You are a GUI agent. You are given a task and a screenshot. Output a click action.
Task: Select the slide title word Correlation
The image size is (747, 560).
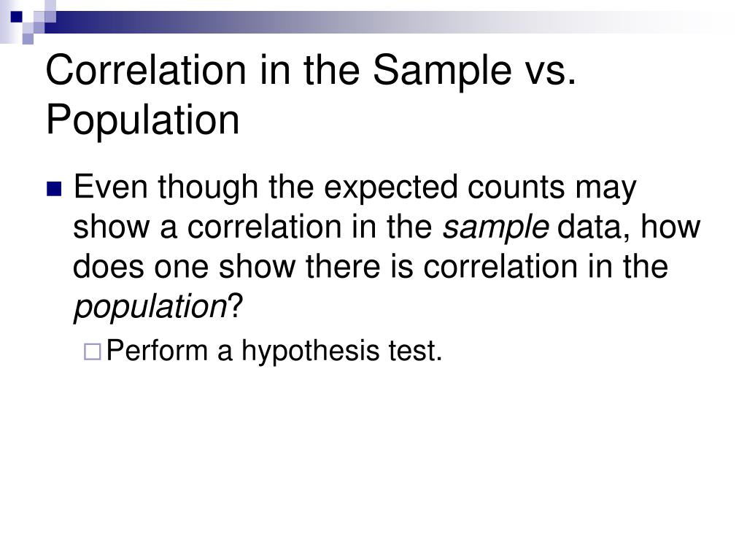[x=146, y=70]
